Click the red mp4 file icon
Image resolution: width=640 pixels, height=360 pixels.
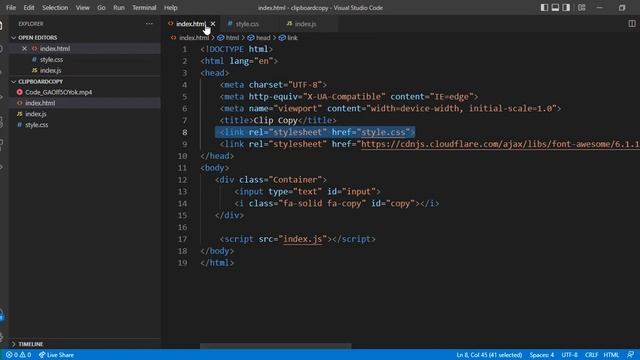(x=19, y=92)
